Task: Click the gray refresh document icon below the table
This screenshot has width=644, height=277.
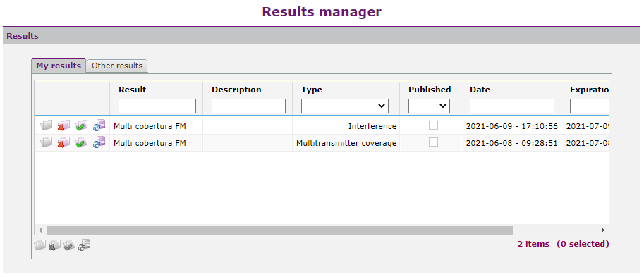Action: pyautogui.click(x=85, y=245)
